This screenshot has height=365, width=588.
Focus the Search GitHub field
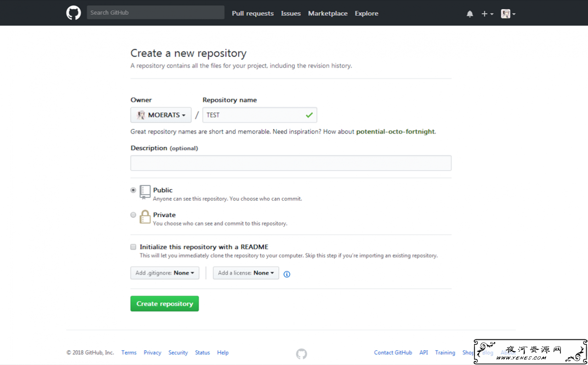156,12
